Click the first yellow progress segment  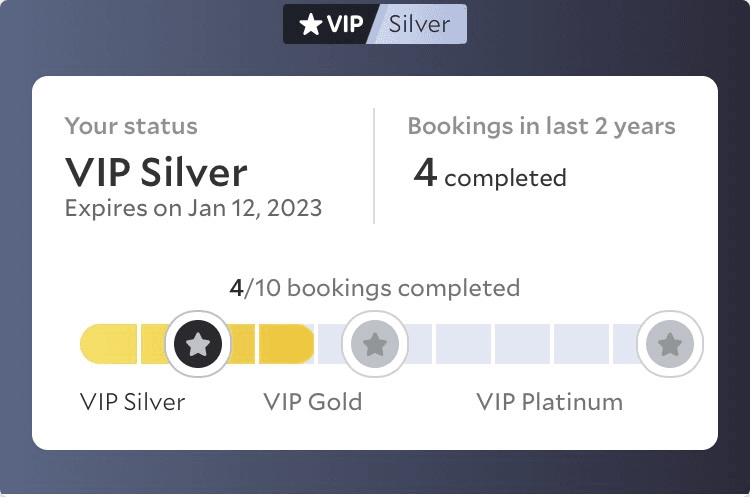pos(109,344)
